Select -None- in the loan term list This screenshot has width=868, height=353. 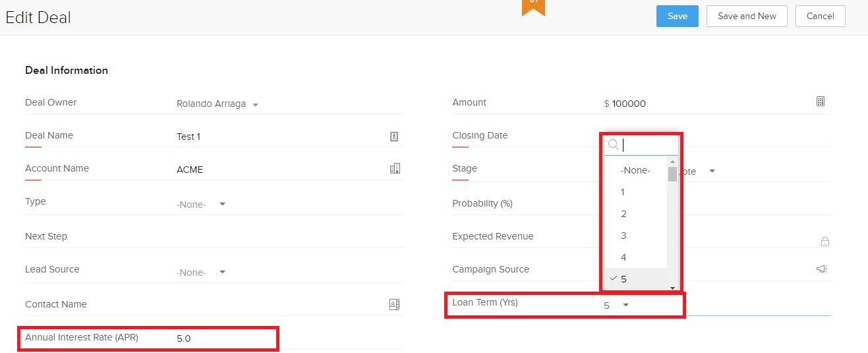(635, 170)
